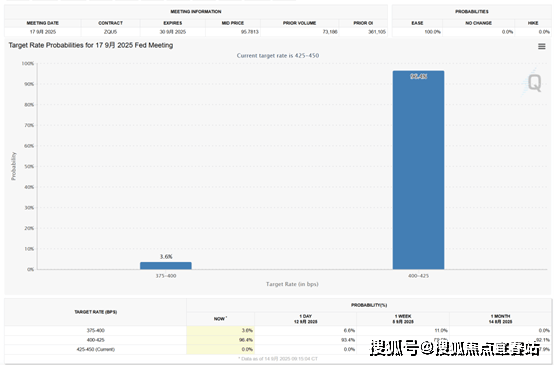
Task: Click the Q watermark logo on chart
Action: coord(533,82)
